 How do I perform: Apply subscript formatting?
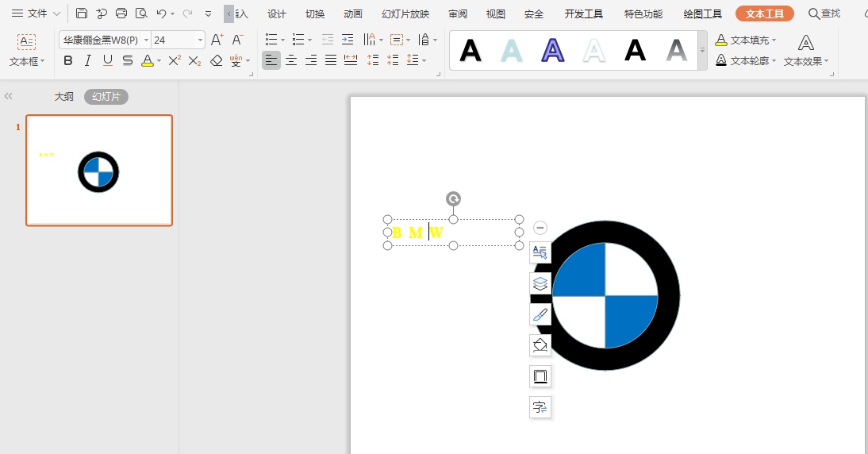(194, 60)
